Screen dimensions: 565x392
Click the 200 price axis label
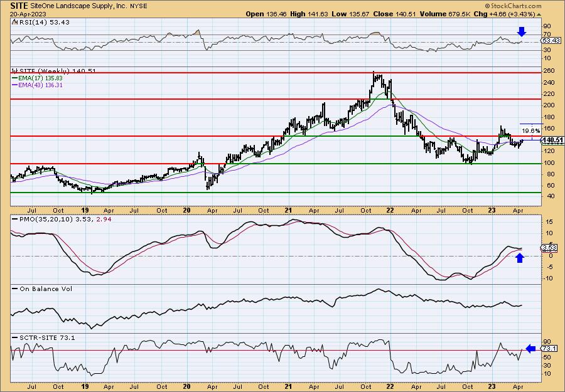click(x=549, y=105)
